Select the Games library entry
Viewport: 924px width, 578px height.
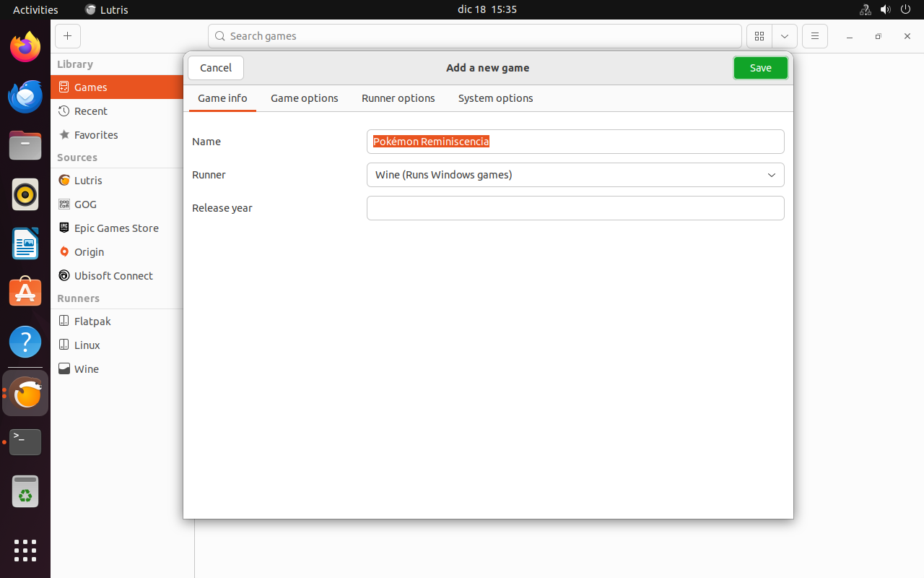point(117,87)
